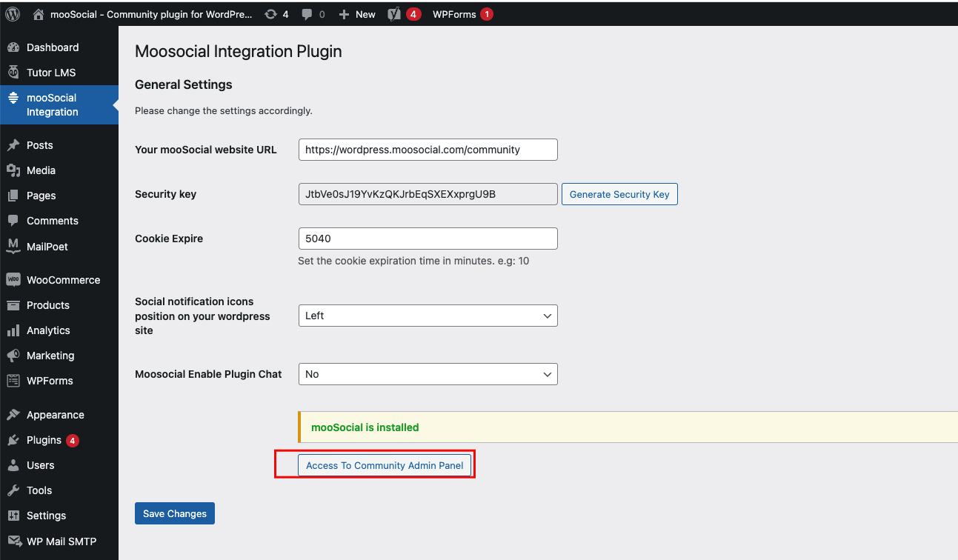The height and width of the screenshot is (560, 958).
Task: Click the Save Changes button
Action: pos(175,513)
